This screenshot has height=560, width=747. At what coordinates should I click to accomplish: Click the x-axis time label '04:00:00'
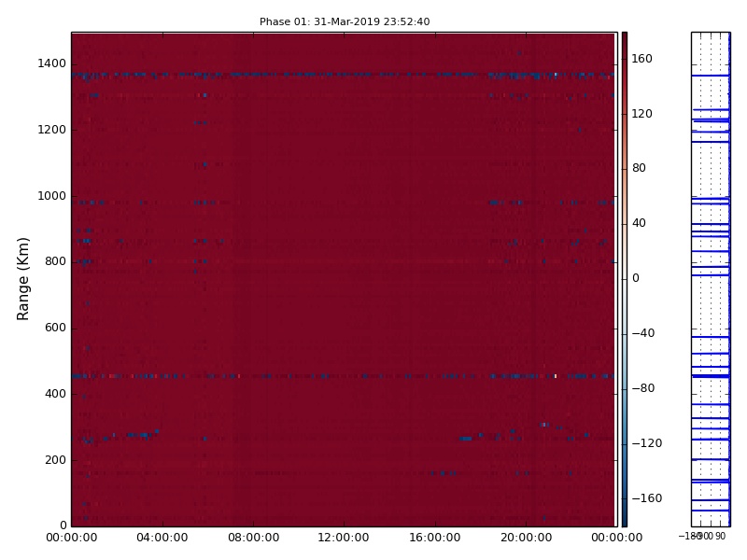162,538
